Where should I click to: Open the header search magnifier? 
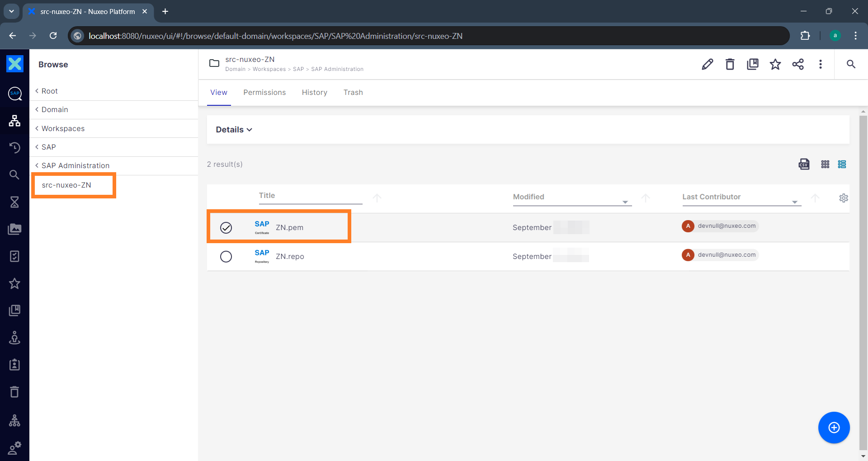[851, 64]
